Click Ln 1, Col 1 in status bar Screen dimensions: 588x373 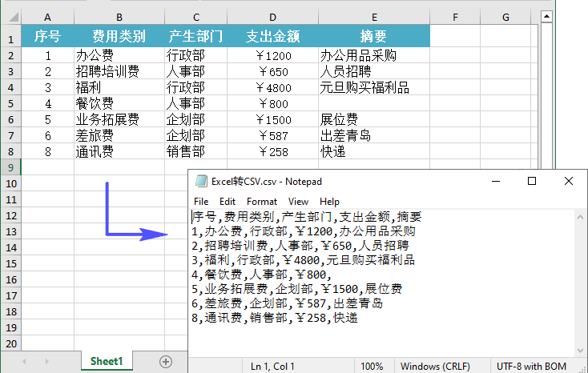272,367
